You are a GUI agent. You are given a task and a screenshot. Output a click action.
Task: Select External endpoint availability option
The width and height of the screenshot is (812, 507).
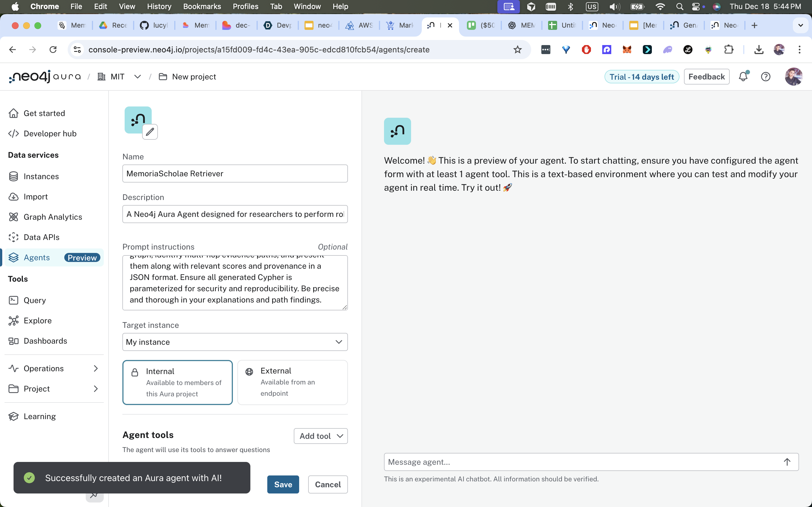click(292, 382)
